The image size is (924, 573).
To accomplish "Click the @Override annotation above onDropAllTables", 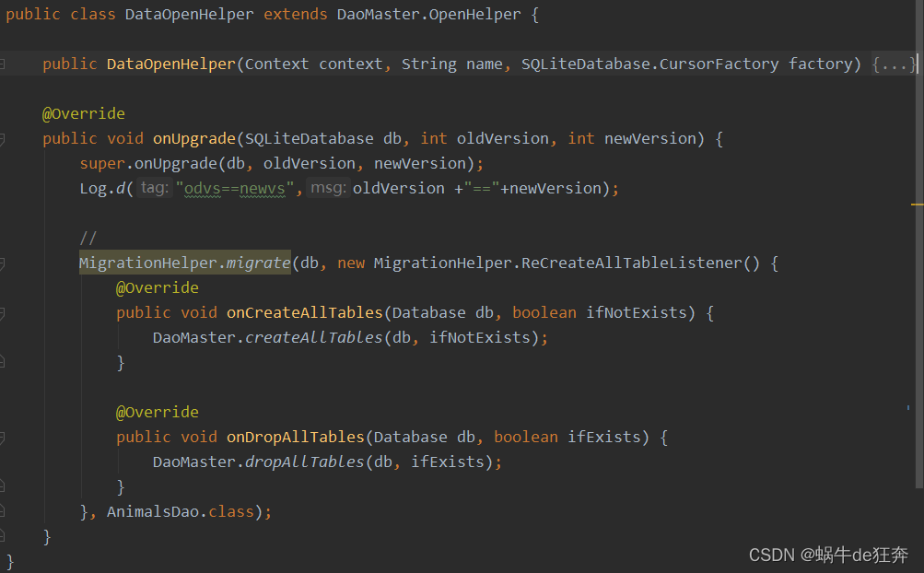I will 158,413.
